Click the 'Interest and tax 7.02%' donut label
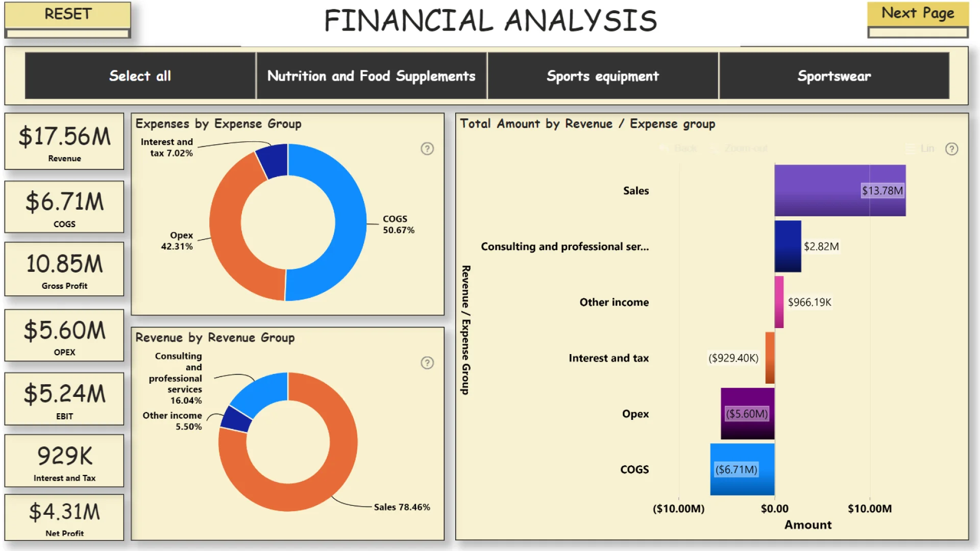 click(167, 147)
